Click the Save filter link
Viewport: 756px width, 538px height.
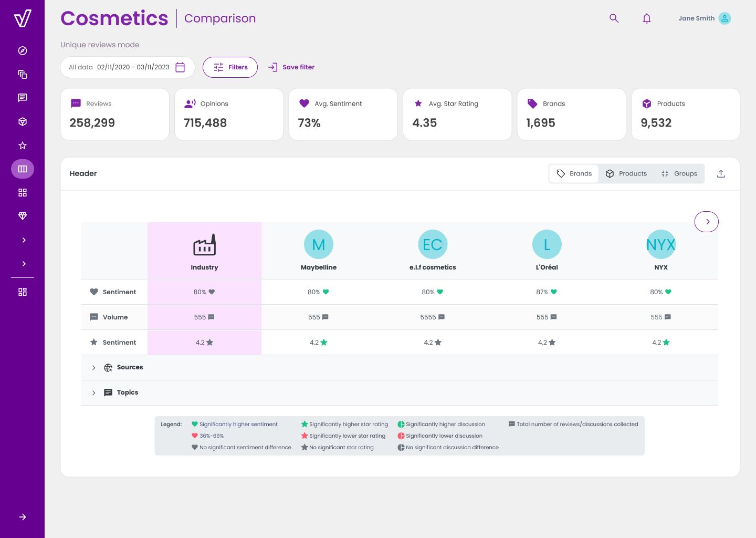291,67
